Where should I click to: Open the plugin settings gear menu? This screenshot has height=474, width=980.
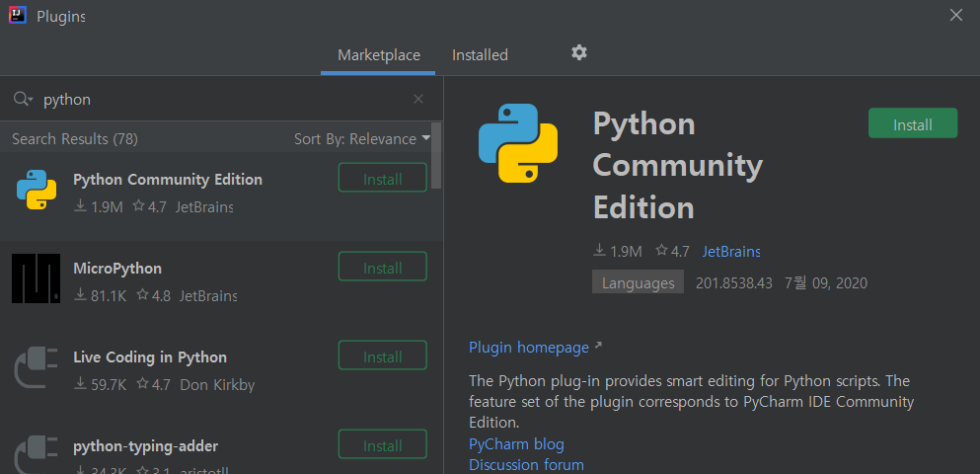[579, 52]
